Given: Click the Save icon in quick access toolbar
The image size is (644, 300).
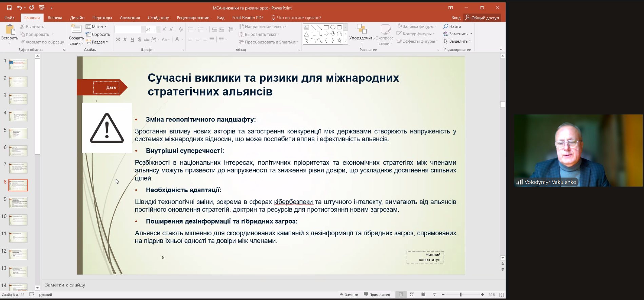Looking at the screenshot, I should [x=9, y=7].
